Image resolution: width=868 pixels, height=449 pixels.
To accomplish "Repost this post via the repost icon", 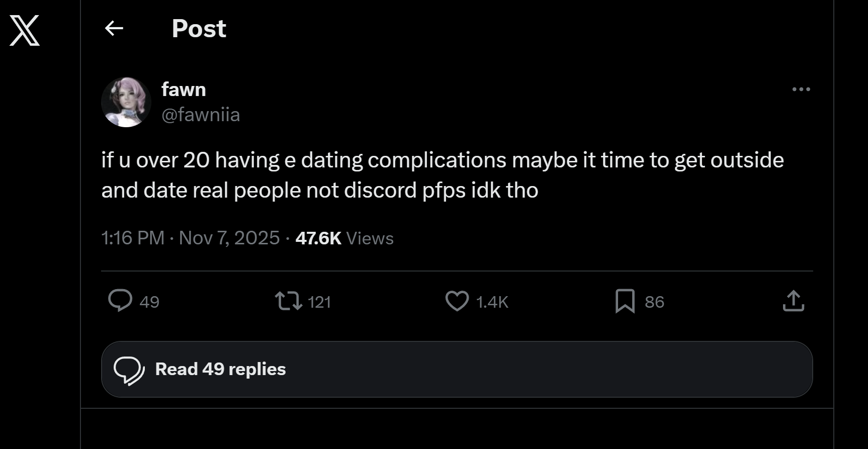I will [x=289, y=301].
